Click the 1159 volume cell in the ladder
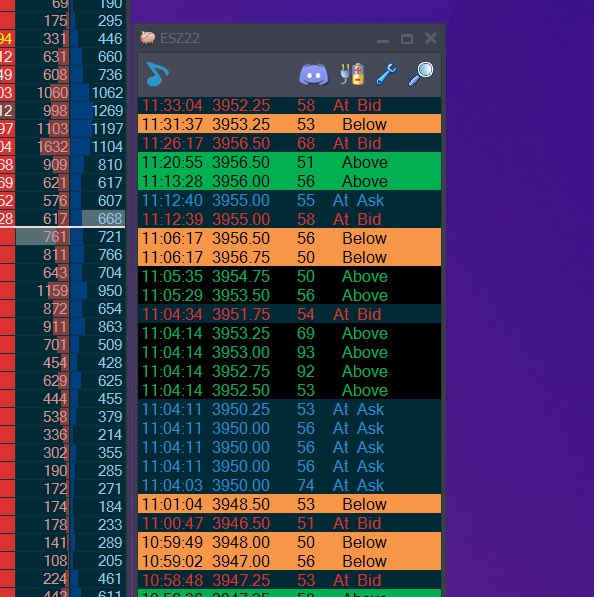The width and height of the screenshot is (594, 597). tap(42, 291)
